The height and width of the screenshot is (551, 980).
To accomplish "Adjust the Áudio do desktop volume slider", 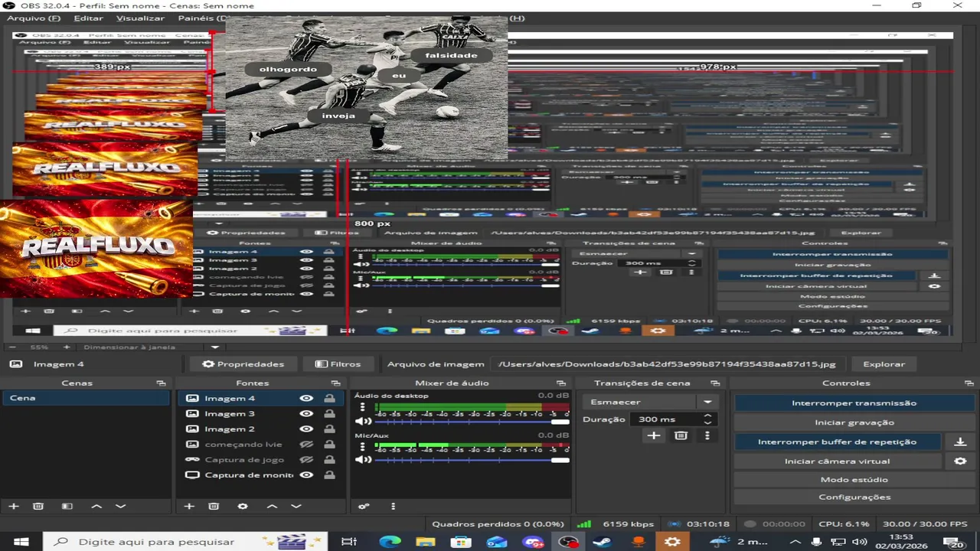I will click(x=472, y=422).
